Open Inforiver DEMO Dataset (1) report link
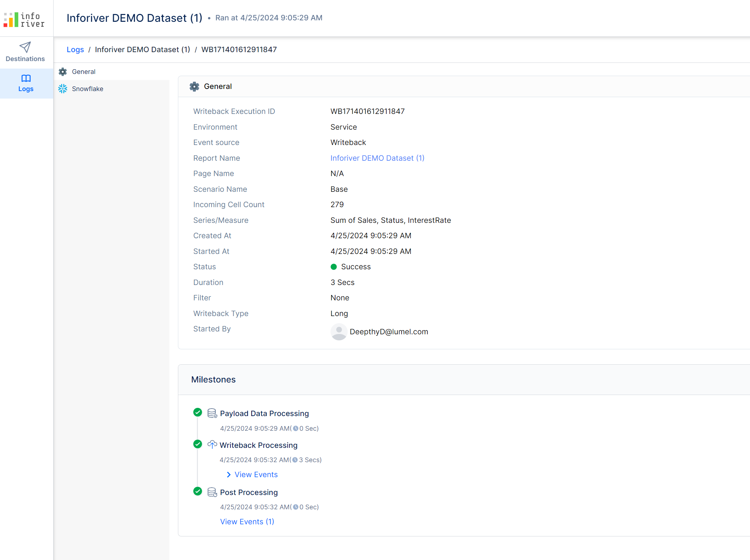750x560 pixels. (377, 158)
